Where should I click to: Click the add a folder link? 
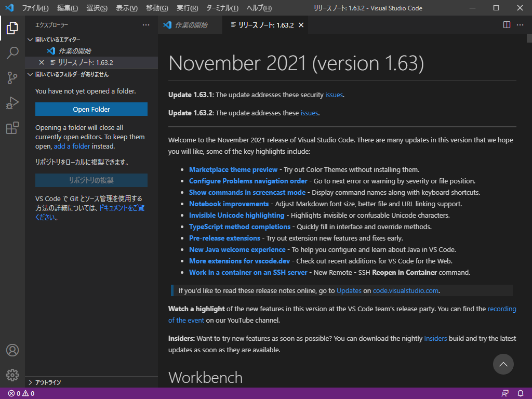(72, 146)
